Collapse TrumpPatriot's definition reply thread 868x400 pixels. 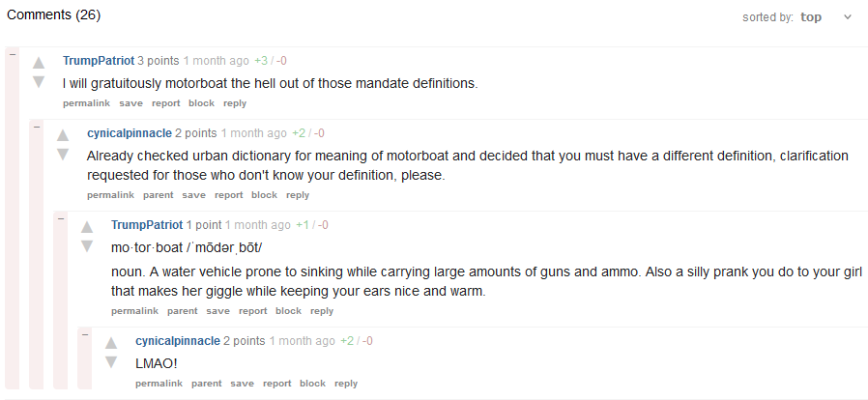(60, 218)
